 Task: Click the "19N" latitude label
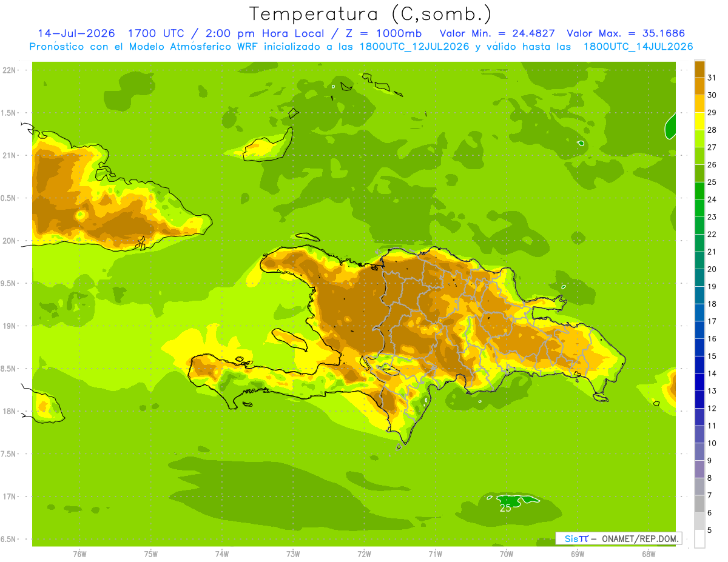point(10,326)
